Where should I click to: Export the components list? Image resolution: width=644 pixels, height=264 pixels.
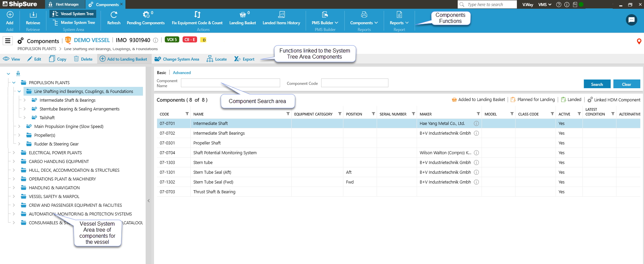click(x=244, y=59)
